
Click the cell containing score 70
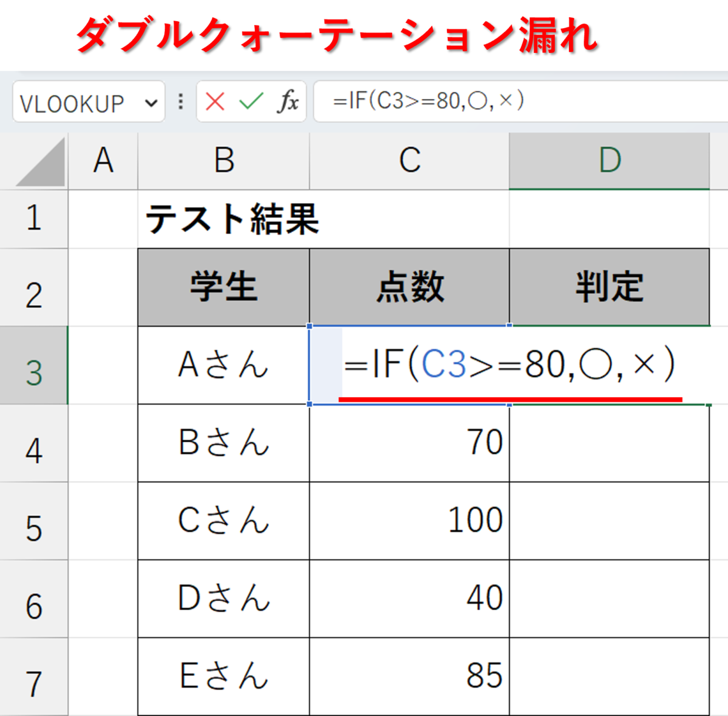click(x=409, y=443)
